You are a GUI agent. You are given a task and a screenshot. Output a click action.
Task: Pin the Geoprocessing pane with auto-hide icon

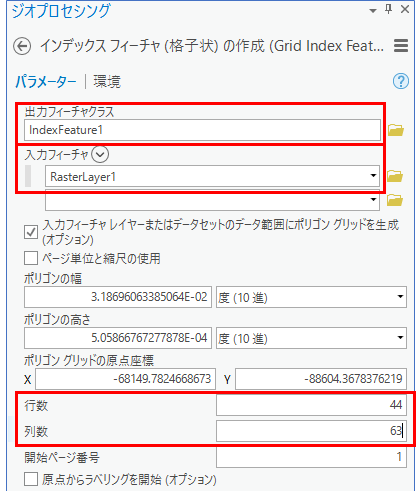pyautogui.click(x=388, y=9)
